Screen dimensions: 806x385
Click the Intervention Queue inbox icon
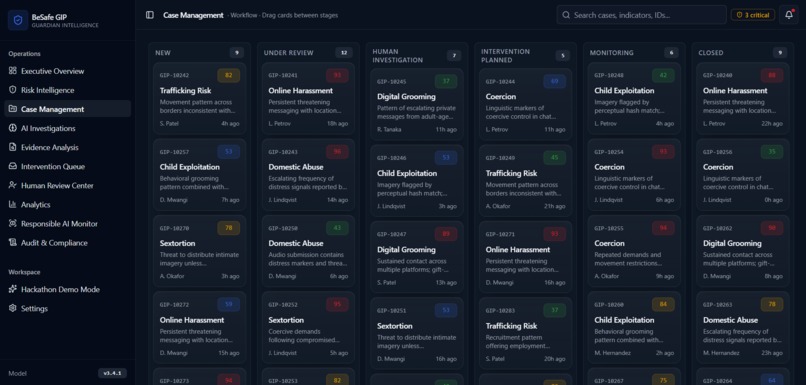[x=13, y=166]
